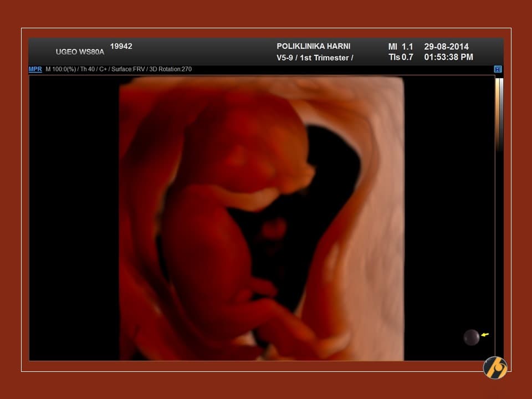Viewport: 532px width, 399px height.
Task: Click the Surface:FRV render parameter
Action: (127, 69)
